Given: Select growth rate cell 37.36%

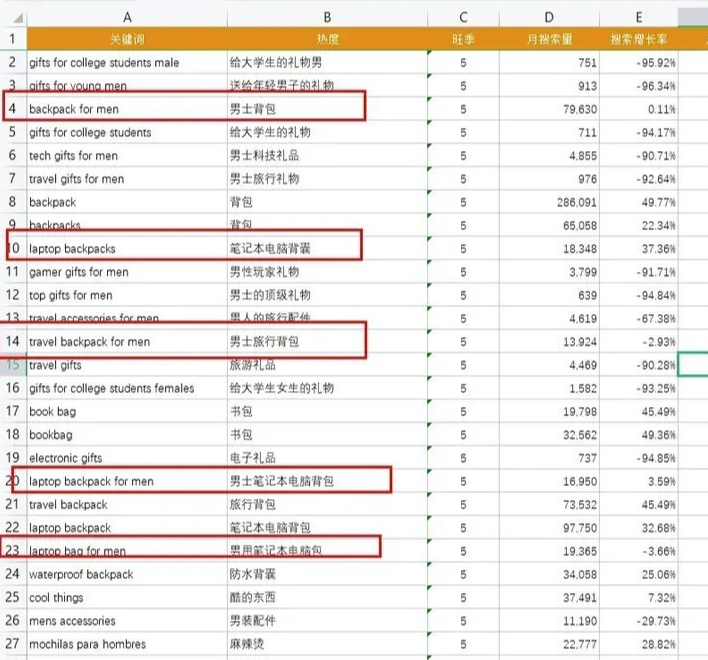Looking at the screenshot, I should click(638, 248).
